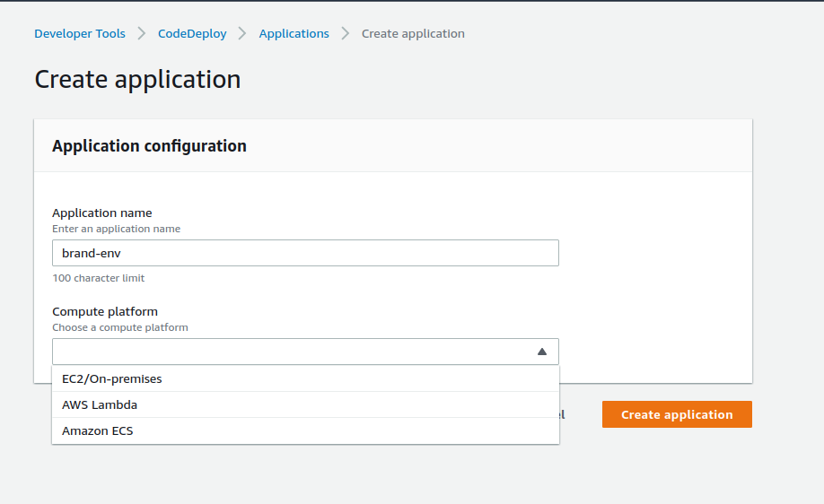The image size is (824, 504).
Task: Open the Applications breadcrumb link
Action: (294, 33)
